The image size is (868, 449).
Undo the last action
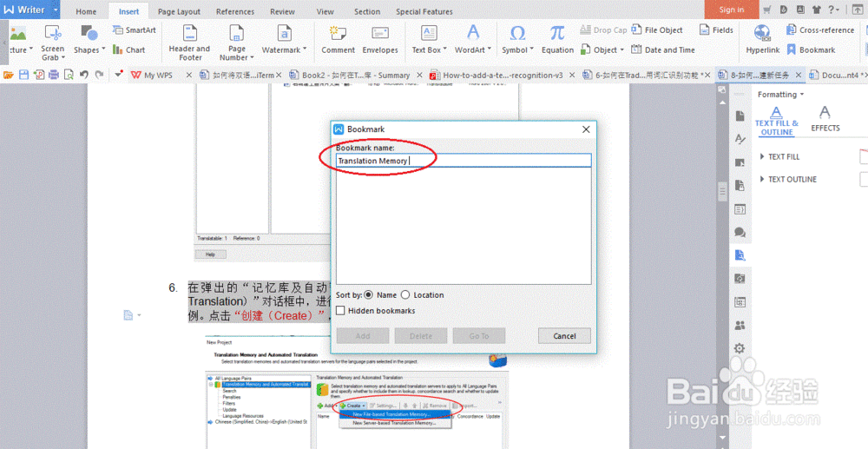point(84,75)
